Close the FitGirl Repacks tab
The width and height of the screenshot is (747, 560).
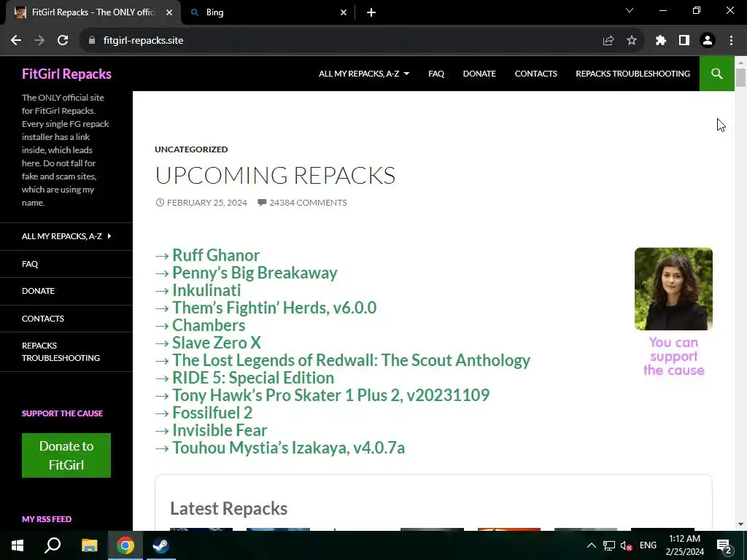(169, 12)
